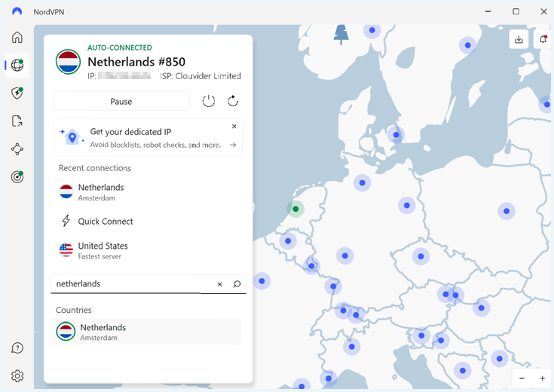This screenshot has height=392, width=554.
Task: Open Dark Web Monitor target icon
Action: tap(17, 176)
